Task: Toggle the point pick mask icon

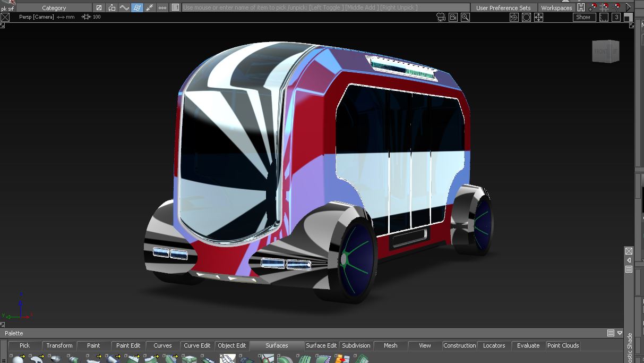Action: [150, 7]
